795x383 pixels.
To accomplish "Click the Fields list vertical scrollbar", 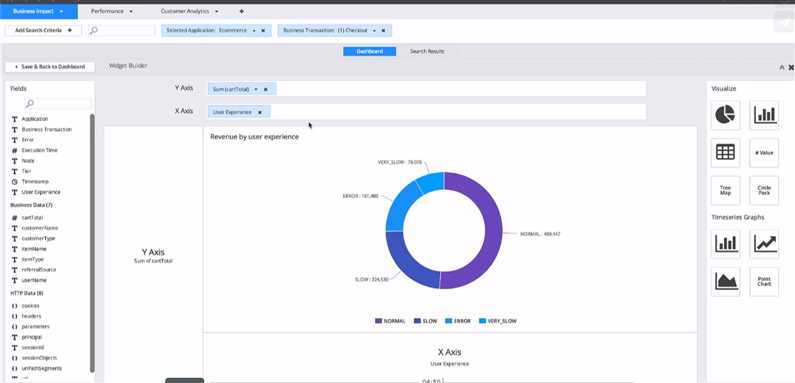I will 92,243.
